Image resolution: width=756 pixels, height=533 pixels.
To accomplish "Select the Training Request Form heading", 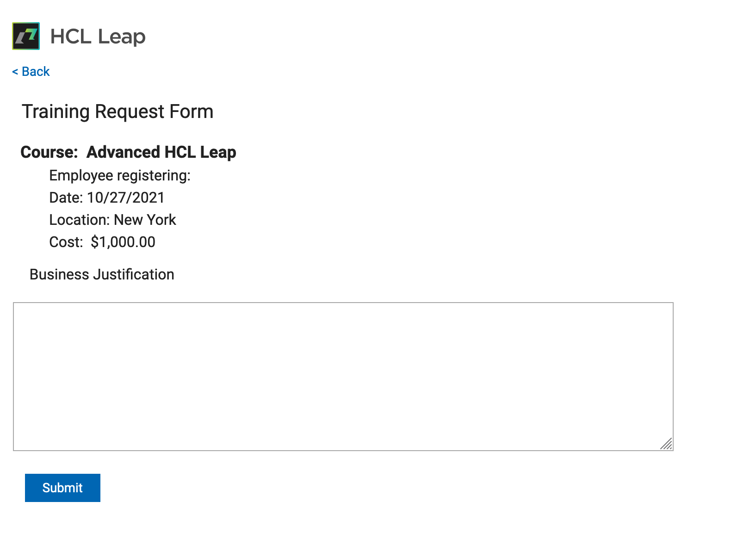I will click(118, 112).
